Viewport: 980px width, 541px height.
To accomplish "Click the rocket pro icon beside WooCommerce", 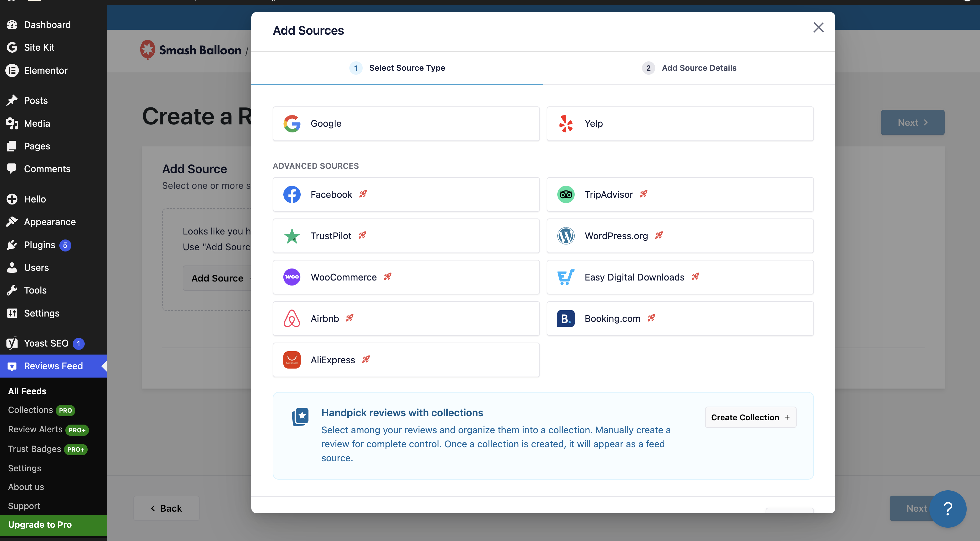I will click(388, 277).
